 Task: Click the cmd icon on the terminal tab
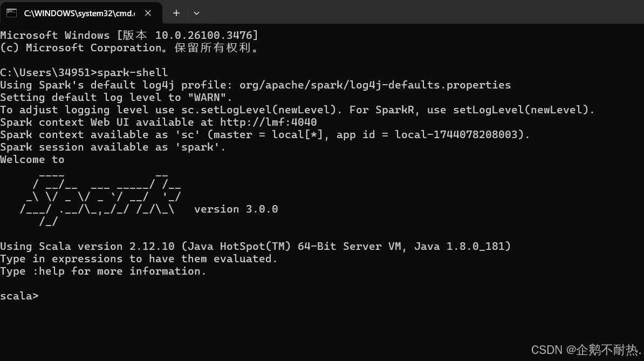pyautogui.click(x=11, y=12)
